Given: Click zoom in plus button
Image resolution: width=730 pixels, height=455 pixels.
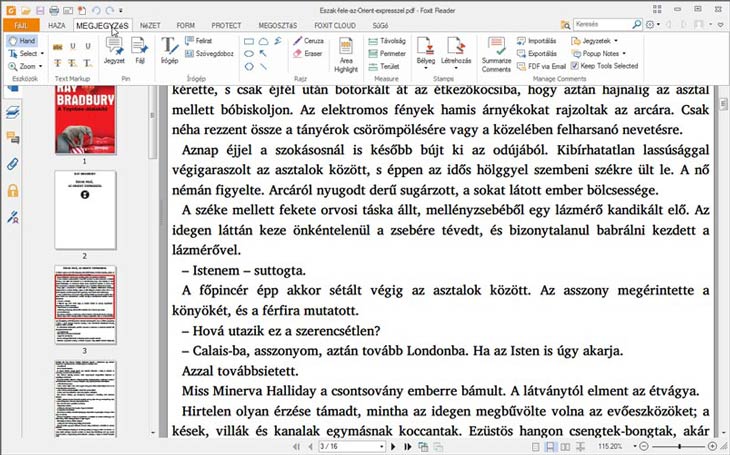Looking at the screenshot, I should pyautogui.click(x=712, y=447).
